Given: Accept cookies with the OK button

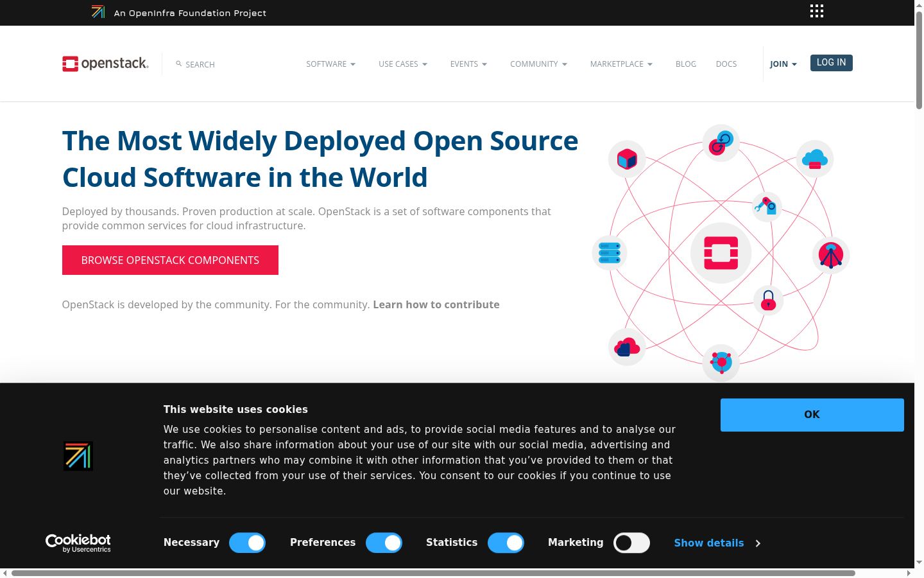Looking at the screenshot, I should point(812,415).
